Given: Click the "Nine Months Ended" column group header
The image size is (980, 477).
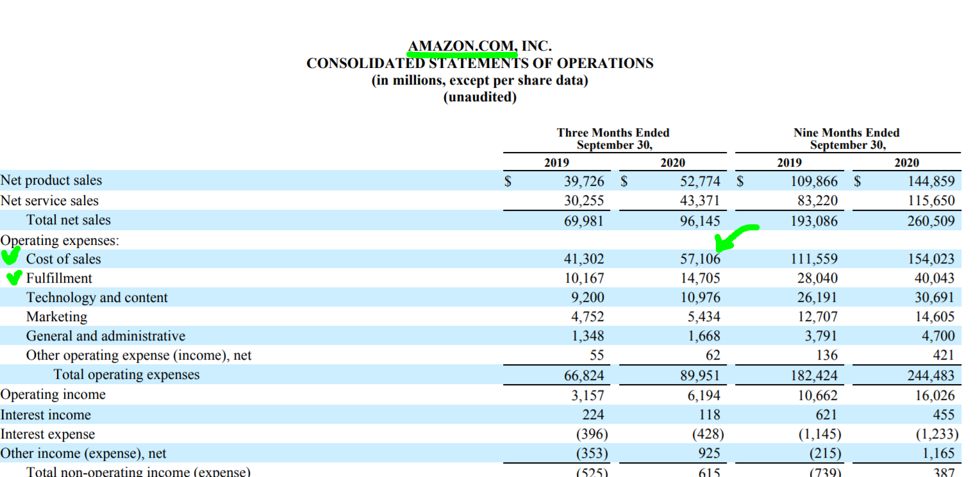Looking at the screenshot, I should 847,133.
